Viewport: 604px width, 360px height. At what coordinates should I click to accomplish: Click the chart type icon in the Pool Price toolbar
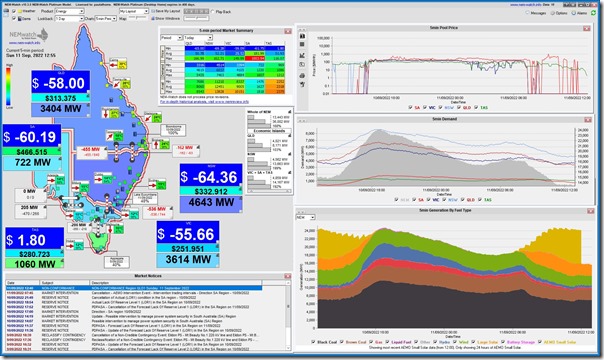pyautogui.click(x=302, y=55)
